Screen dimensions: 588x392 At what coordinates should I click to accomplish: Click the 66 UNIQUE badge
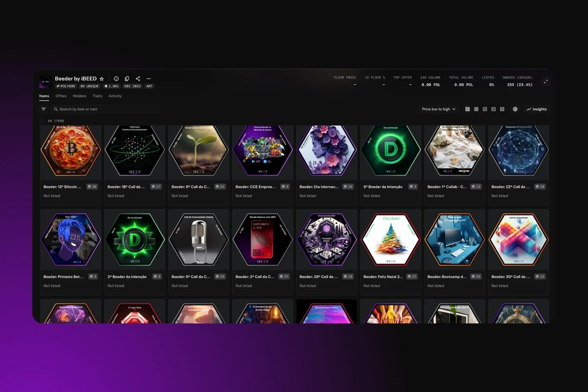90,86
